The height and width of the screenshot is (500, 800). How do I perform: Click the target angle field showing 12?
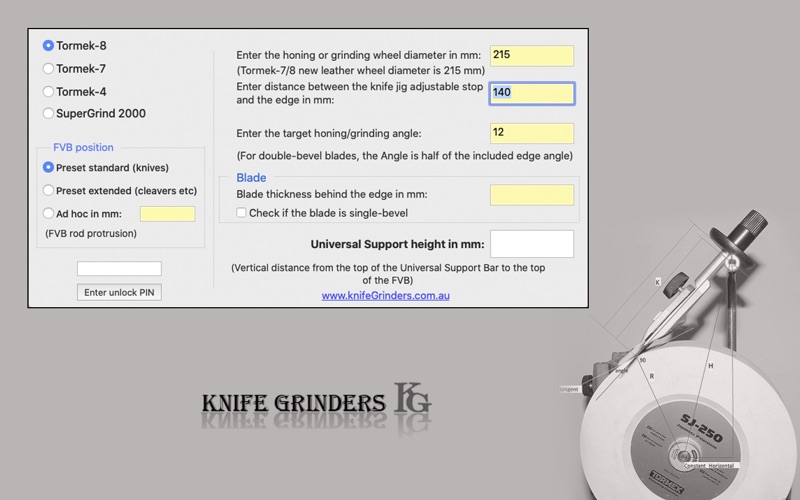coord(532,133)
